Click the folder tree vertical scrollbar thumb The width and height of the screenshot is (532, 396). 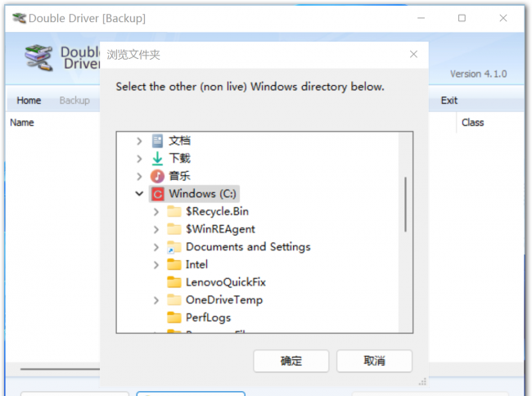[x=405, y=205]
